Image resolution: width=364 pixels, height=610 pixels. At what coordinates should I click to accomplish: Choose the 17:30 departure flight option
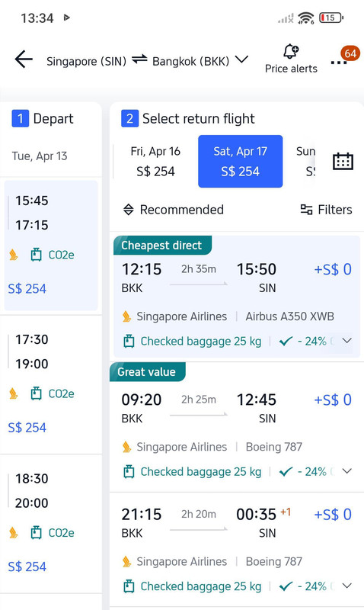pyautogui.click(x=51, y=384)
